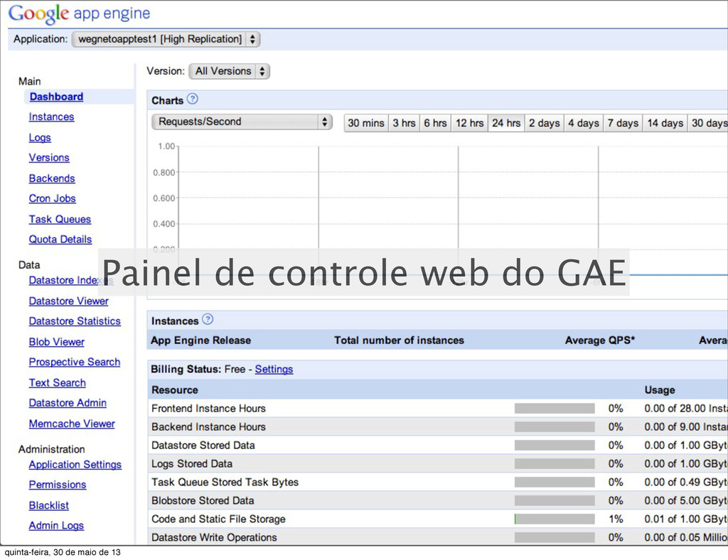The image size is (728, 560).
Task: Open the Charts help icon
Action: (x=192, y=99)
